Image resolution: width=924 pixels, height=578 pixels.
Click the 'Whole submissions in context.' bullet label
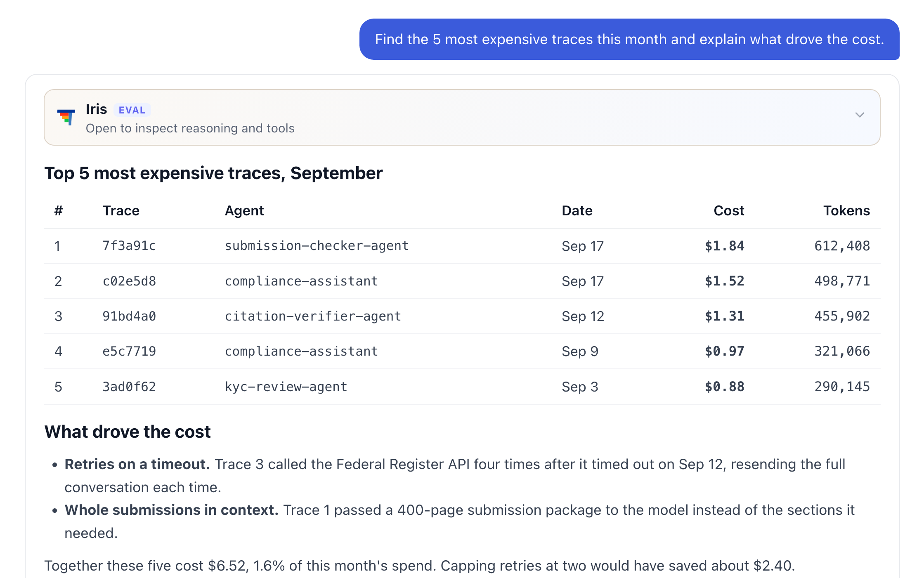pos(172,510)
